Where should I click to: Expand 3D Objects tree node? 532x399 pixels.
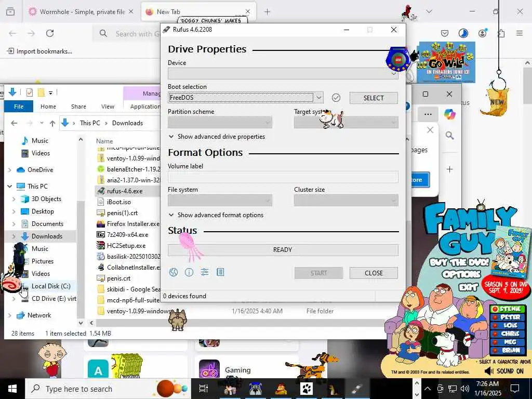(14, 199)
